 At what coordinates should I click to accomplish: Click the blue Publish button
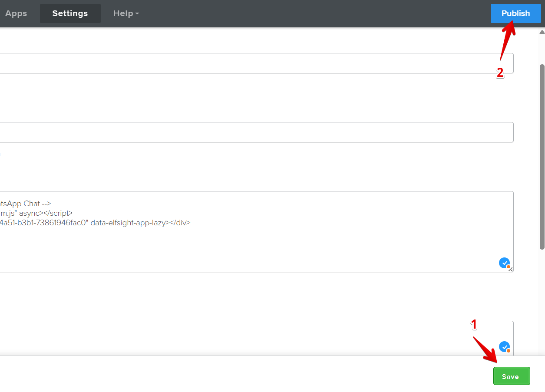point(515,13)
